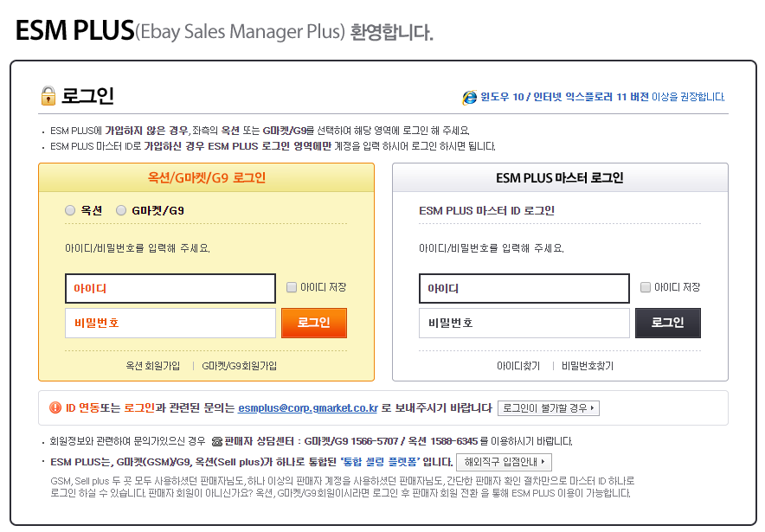Click the orange 로그인 button
The image size is (765, 532).
pyautogui.click(x=314, y=323)
